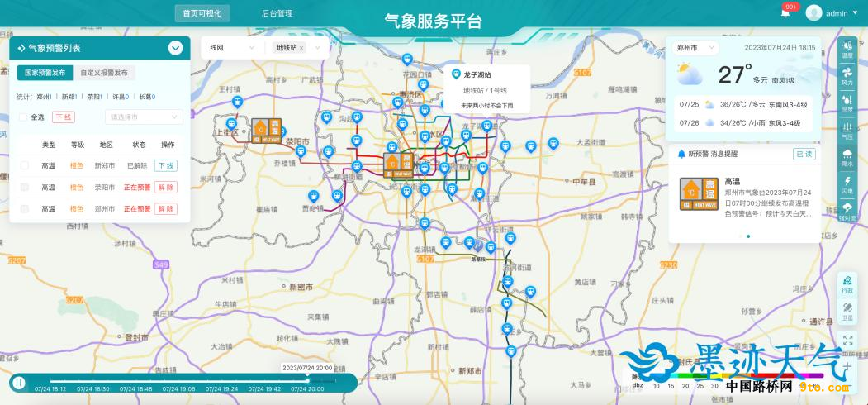
Task: Click the subway station pin near 花园口镇
Action: [424, 85]
